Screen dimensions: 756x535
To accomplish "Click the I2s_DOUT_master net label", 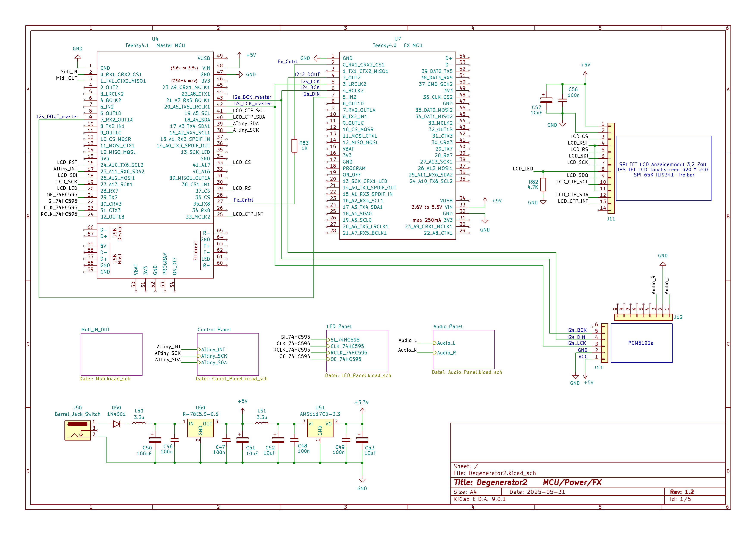I will (x=58, y=117).
